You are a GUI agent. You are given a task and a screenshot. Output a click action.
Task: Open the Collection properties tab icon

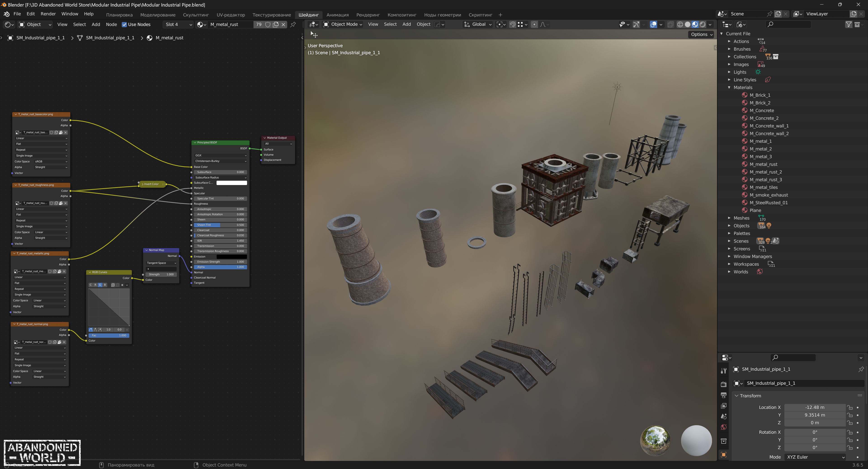point(723,441)
